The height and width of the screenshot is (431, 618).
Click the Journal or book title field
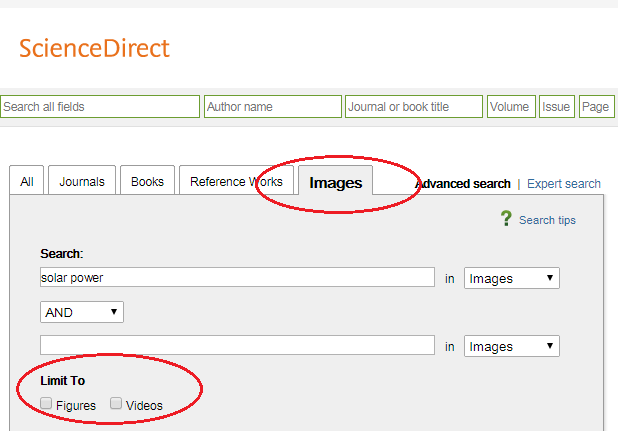coord(413,107)
